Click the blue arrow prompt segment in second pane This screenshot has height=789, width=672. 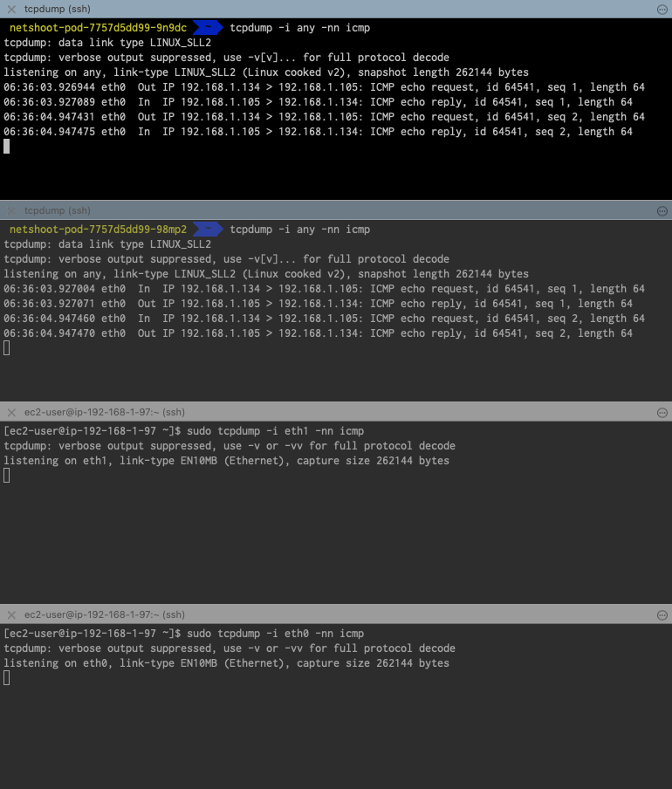(x=208, y=230)
